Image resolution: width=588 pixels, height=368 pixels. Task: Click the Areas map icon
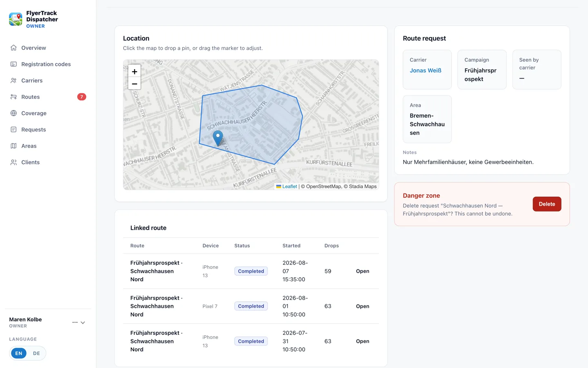[13, 146]
